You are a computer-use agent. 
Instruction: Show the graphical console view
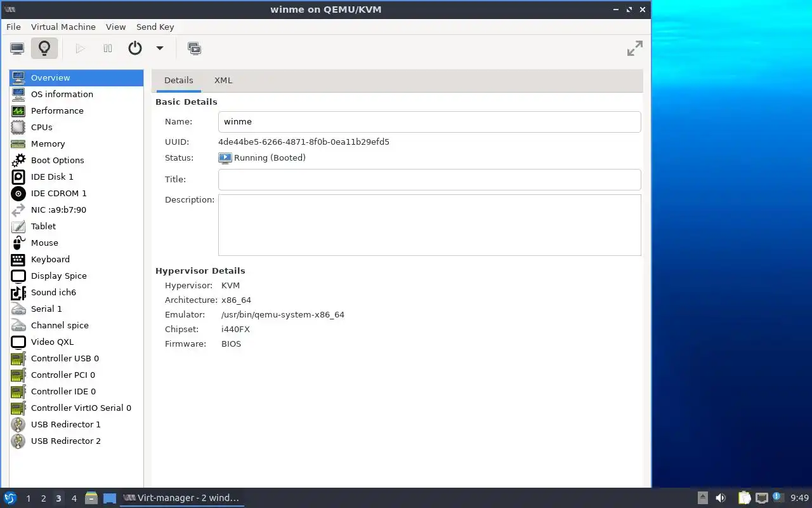[x=17, y=48]
